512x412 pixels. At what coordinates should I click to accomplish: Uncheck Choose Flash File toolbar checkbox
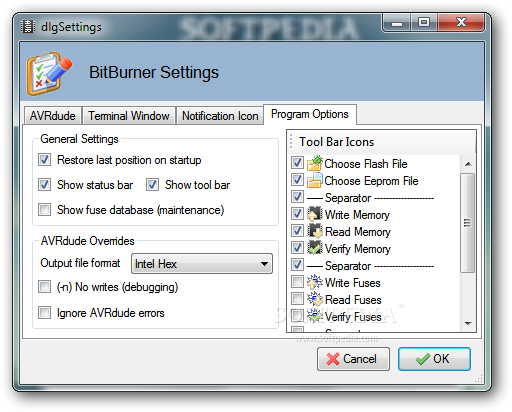(x=297, y=163)
